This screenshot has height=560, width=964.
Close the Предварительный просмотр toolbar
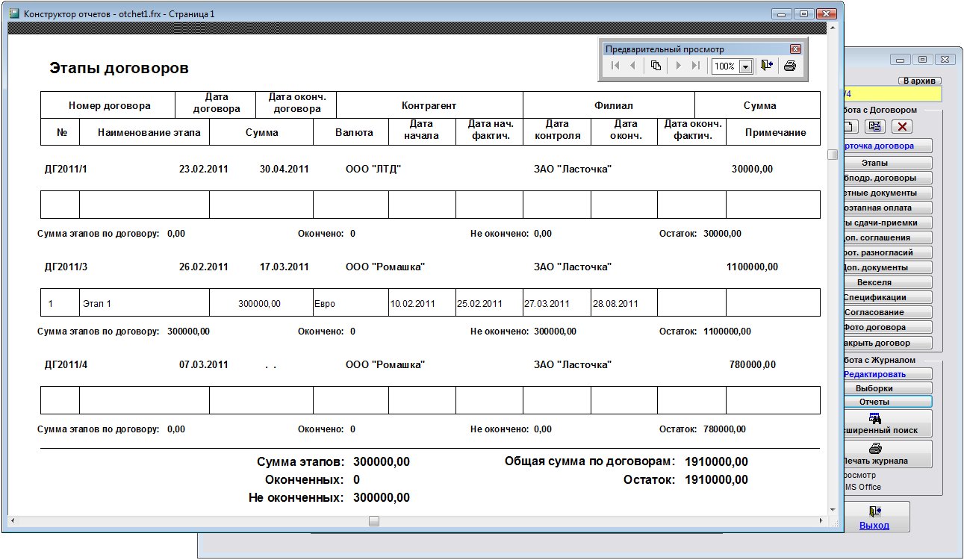(795, 49)
